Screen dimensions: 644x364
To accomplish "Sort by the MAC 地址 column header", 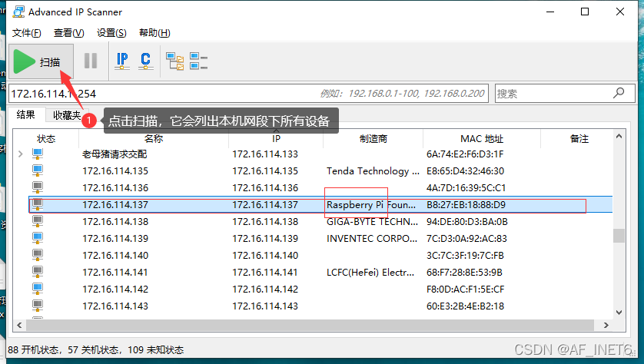I will click(x=482, y=139).
